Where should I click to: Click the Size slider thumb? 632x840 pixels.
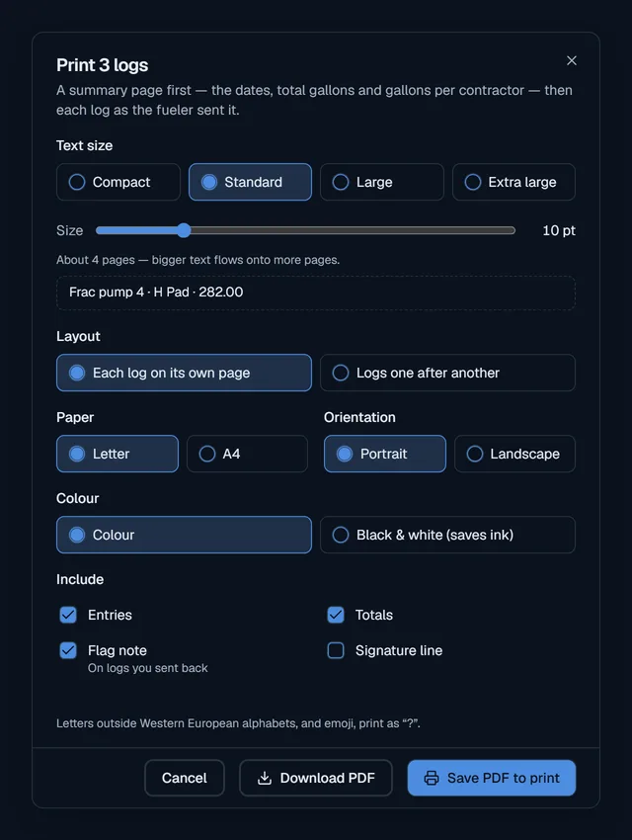pyautogui.click(x=184, y=230)
